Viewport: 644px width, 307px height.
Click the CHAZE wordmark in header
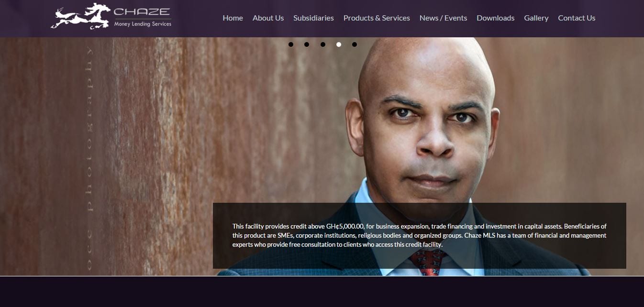(142, 11)
